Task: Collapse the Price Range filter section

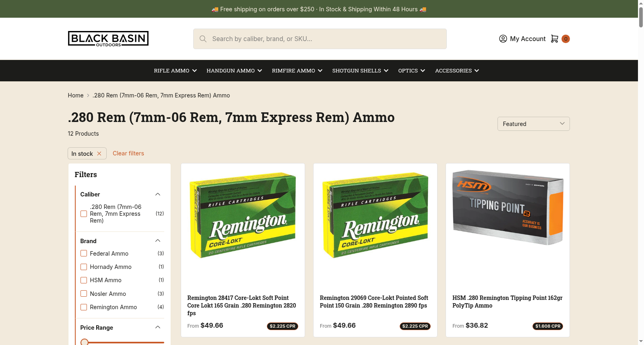Action: pos(158,327)
